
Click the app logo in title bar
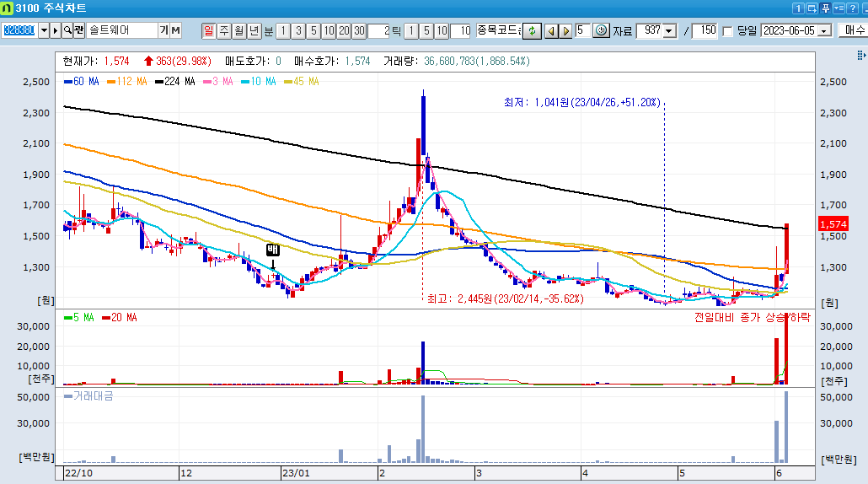click(x=7, y=8)
